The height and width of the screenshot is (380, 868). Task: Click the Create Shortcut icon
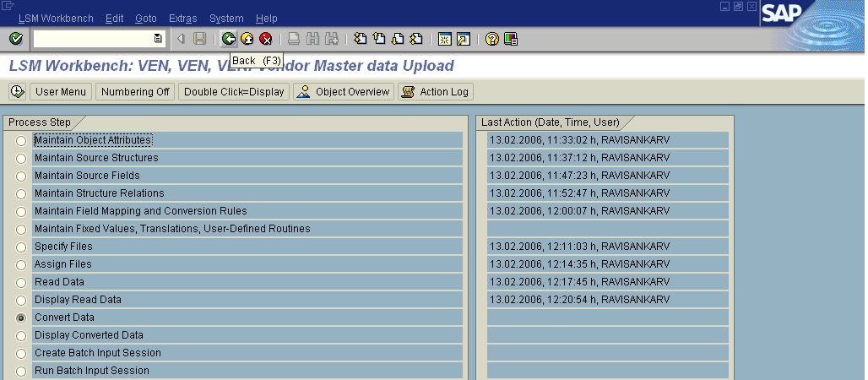(x=463, y=39)
